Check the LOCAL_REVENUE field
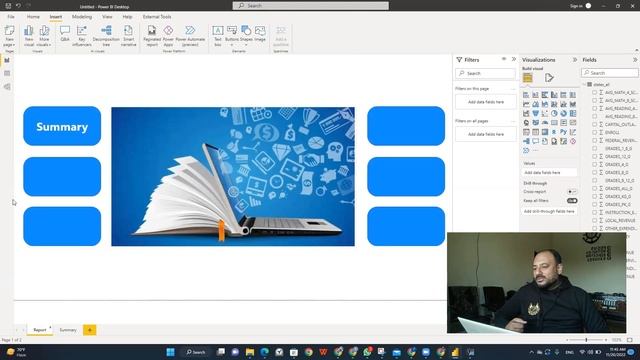This screenshot has height=360, width=640. [x=595, y=220]
